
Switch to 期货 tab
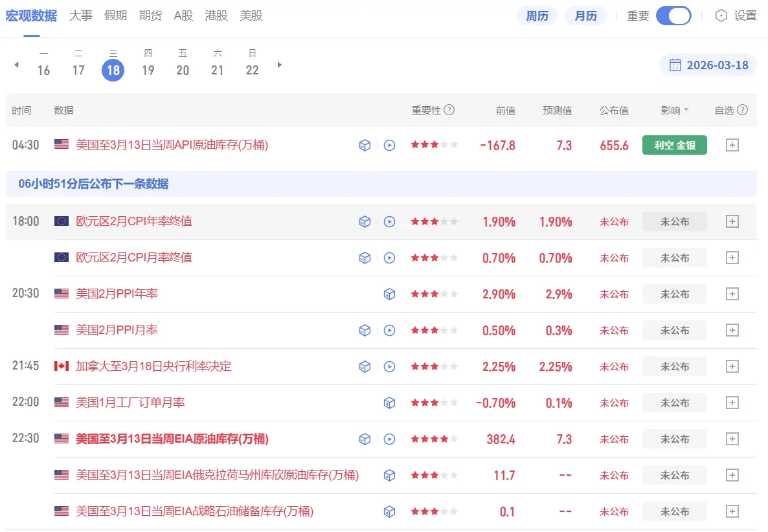point(150,16)
